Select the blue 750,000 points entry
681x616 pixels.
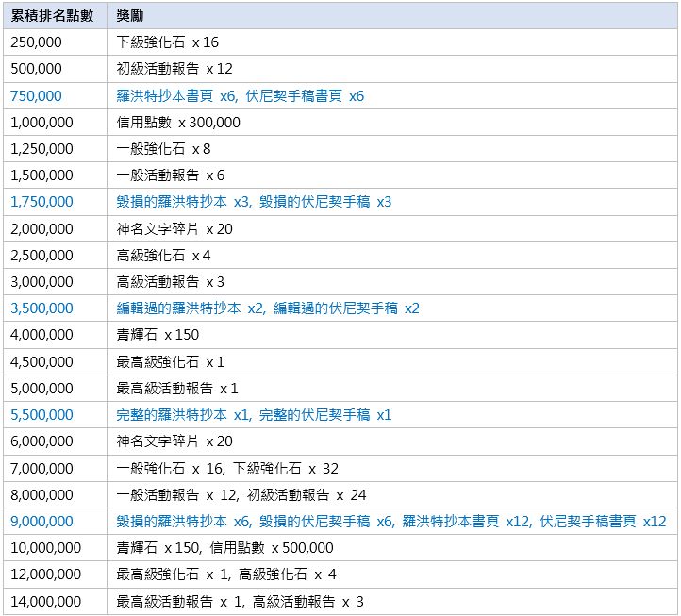[x=36, y=95]
